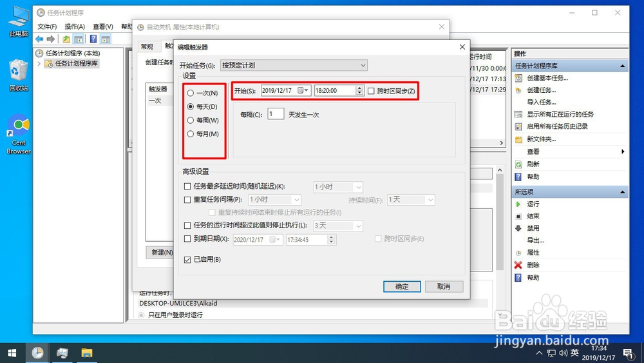
Task: Click the New Folder (新文件夹) icon
Action: coord(518,139)
